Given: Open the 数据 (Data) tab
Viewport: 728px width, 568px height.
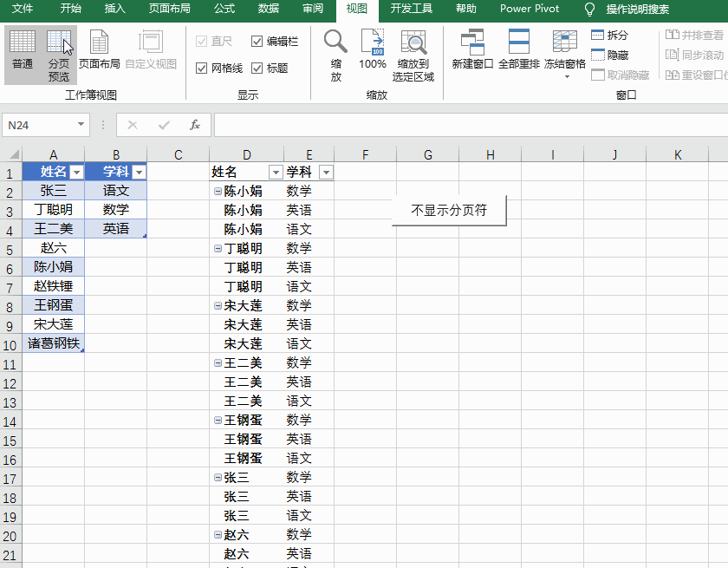Looking at the screenshot, I should point(269,9).
